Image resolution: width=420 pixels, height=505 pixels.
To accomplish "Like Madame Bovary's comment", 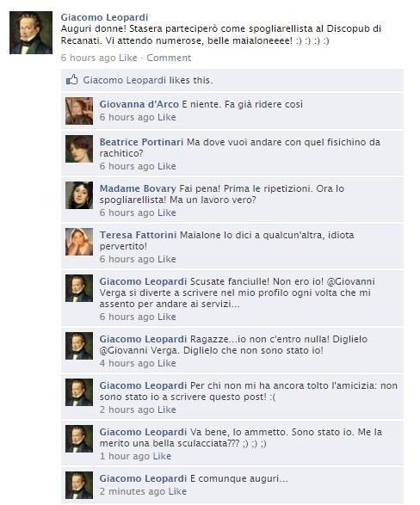I will (x=167, y=212).
